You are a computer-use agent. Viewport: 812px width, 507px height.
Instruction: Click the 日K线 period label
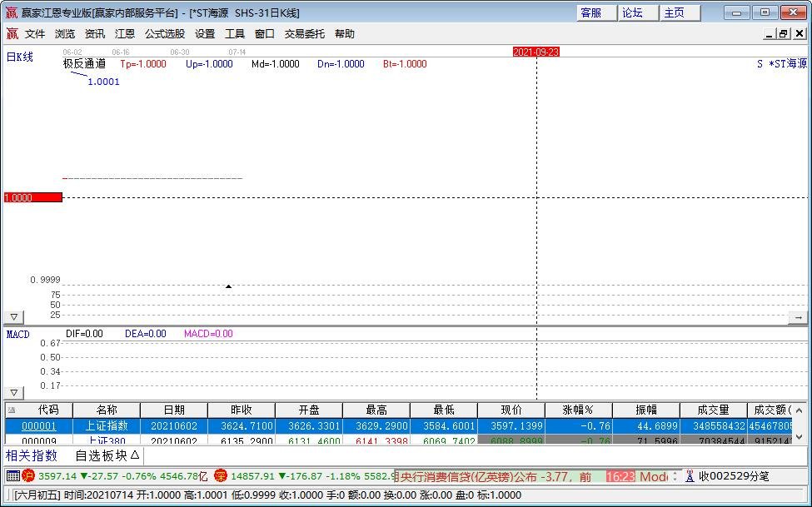[x=20, y=57]
